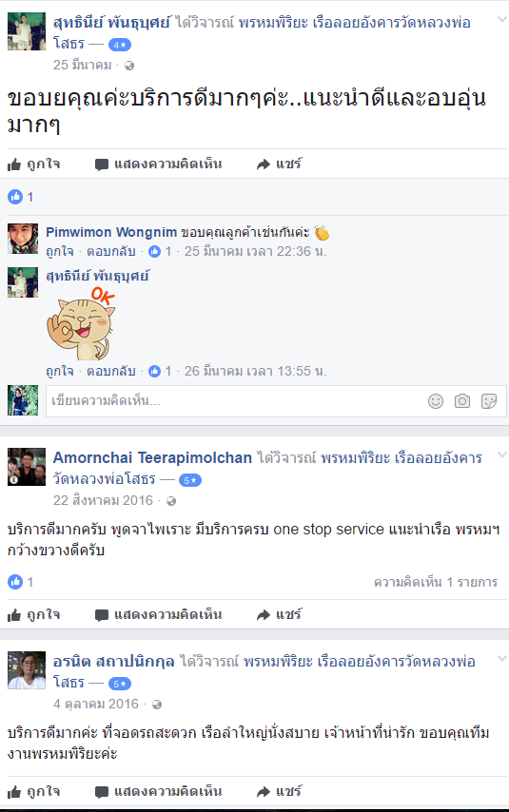Screen dimensions: 509x812
Task: Click camera icon to attach photo
Action: tap(462, 401)
